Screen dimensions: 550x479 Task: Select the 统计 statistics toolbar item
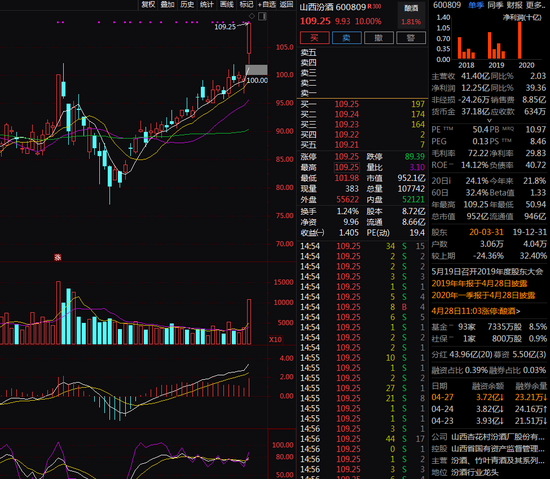(x=207, y=5)
